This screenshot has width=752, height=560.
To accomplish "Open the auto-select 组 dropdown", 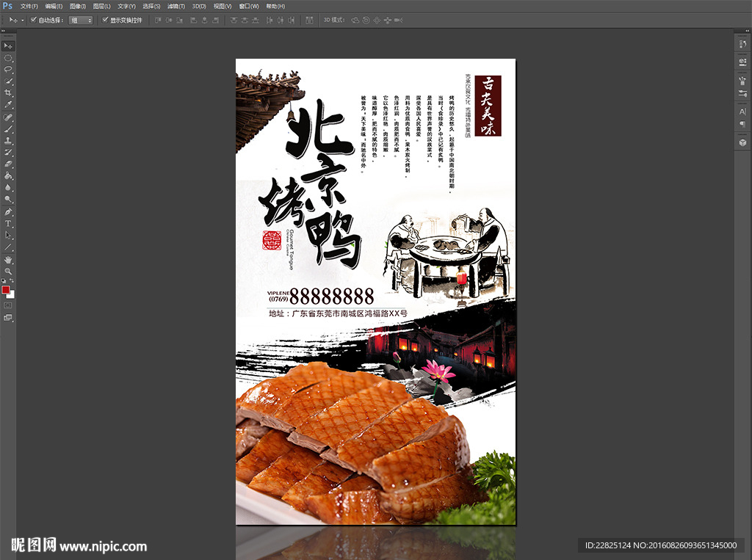I will pyautogui.click(x=81, y=20).
